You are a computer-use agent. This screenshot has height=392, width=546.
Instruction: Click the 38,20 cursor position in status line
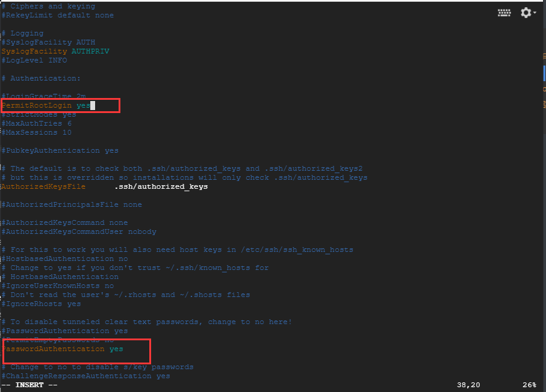(468, 384)
